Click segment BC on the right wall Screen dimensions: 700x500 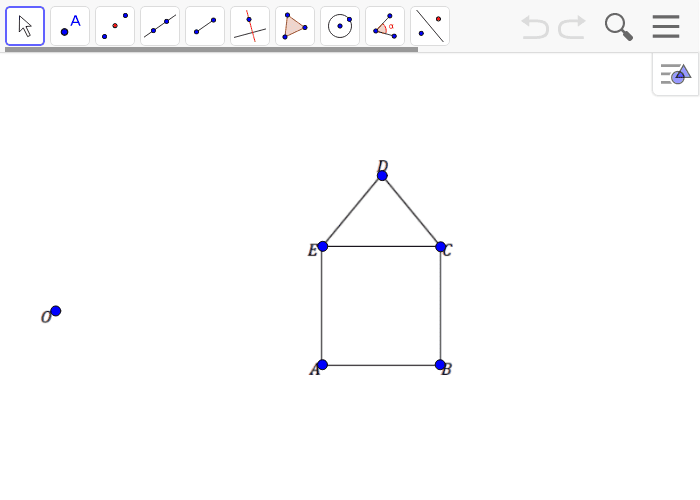[x=441, y=305]
